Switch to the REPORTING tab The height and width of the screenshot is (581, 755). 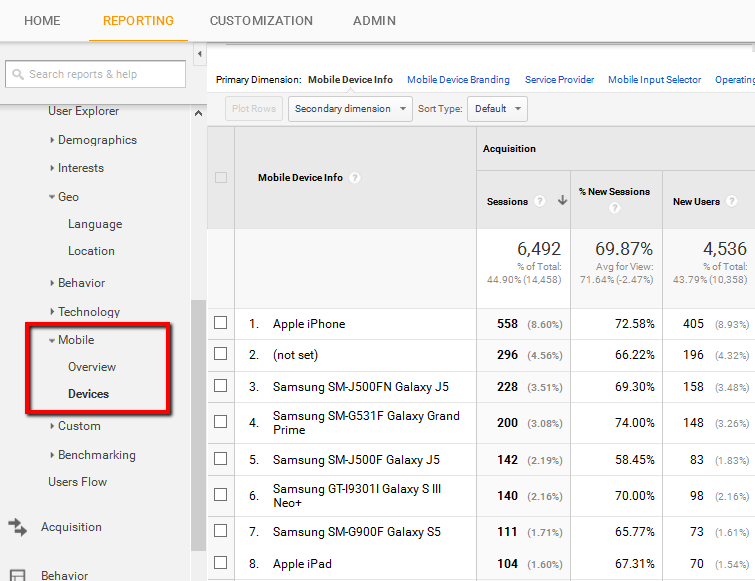pos(138,21)
